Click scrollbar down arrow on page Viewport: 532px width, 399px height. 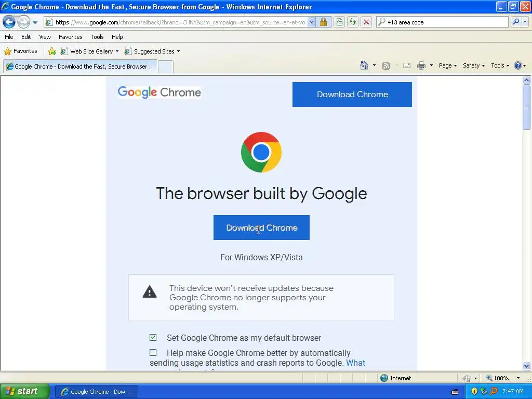[527, 366]
